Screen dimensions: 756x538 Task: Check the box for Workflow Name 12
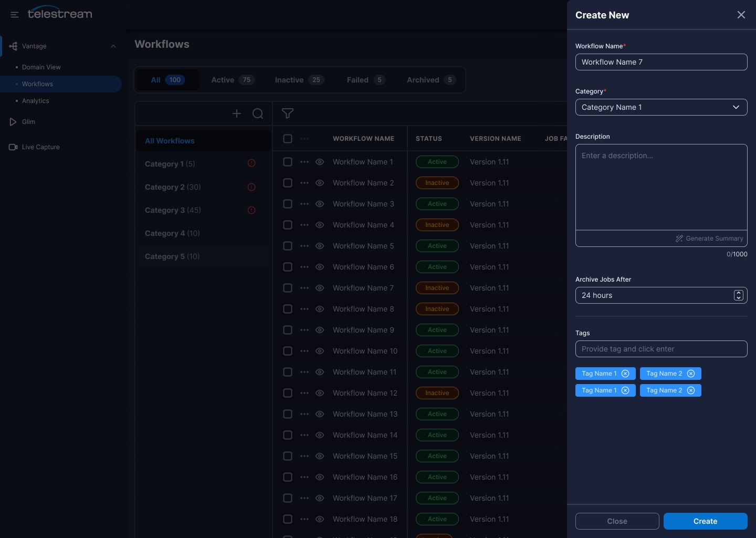[x=288, y=393]
